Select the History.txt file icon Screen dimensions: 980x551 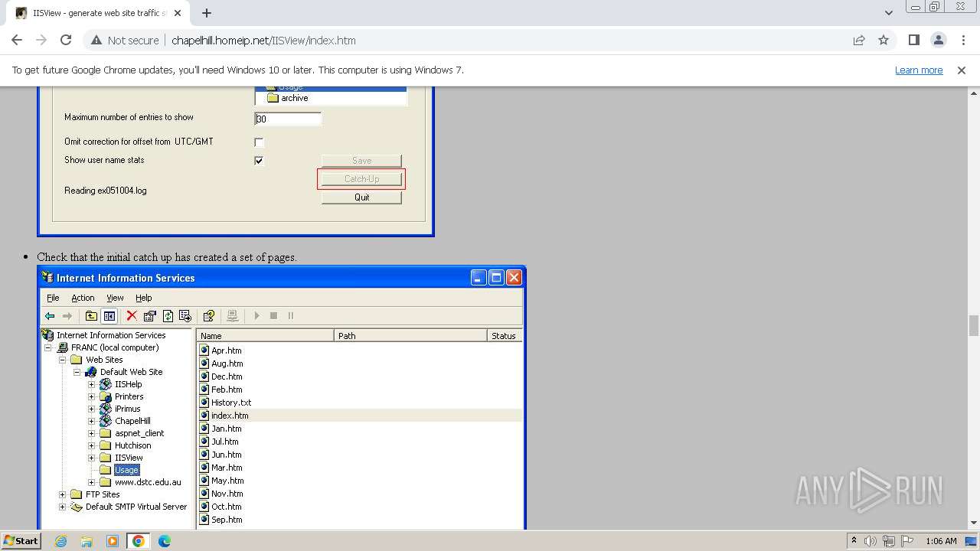(204, 402)
